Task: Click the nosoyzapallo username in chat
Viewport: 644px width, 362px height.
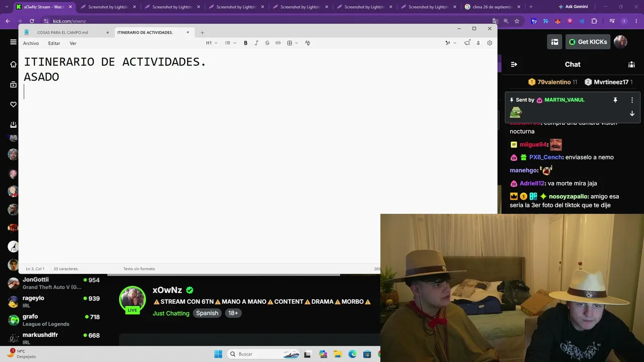Action: [568, 197]
